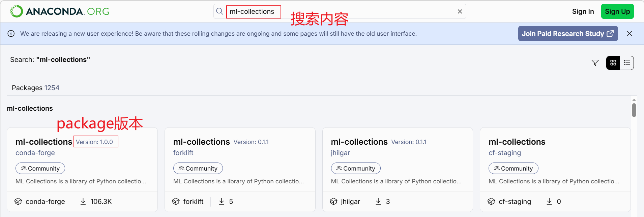Open cf-staging ml-collections package title
644x217 pixels.
click(517, 142)
